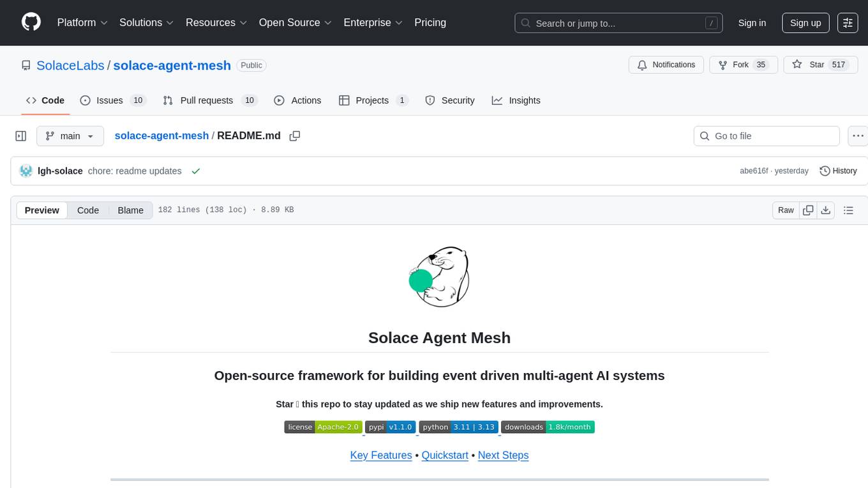Screen dimensions: 868x488
Task: Click the python 3.11 | 3.13 badge
Action: (x=458, y=427)
